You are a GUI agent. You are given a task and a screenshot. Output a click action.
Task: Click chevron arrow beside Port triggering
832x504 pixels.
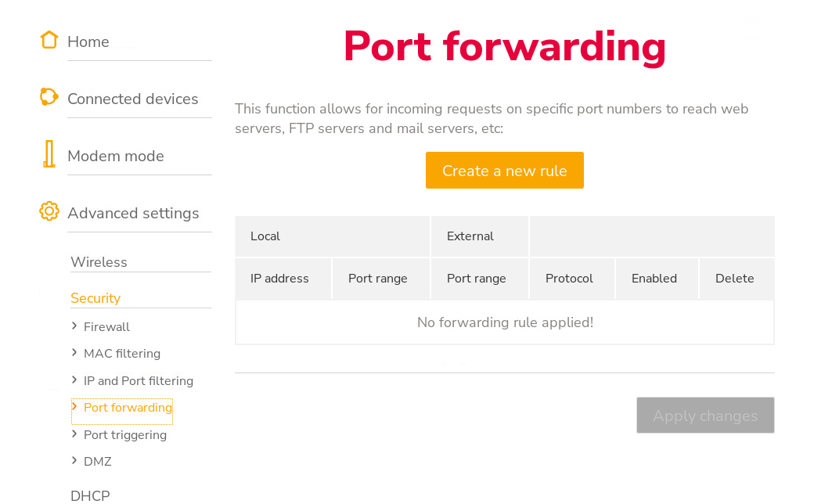pyautogui.click(x=74, y=434)
